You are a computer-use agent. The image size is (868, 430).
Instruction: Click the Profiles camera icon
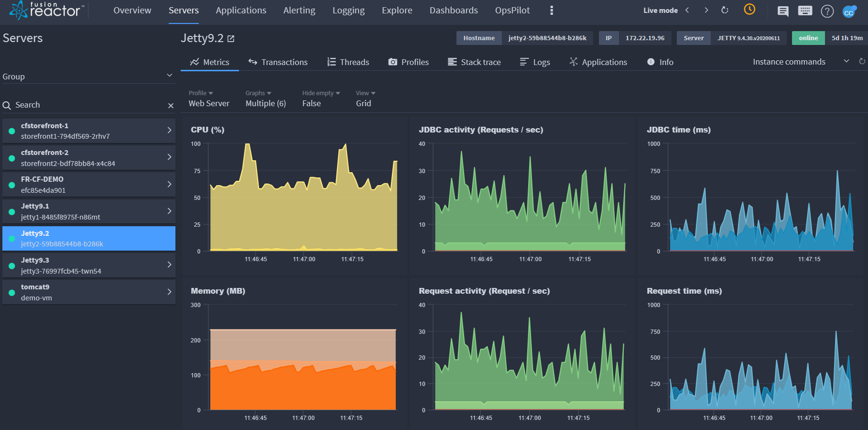click(x=393, y=62)
